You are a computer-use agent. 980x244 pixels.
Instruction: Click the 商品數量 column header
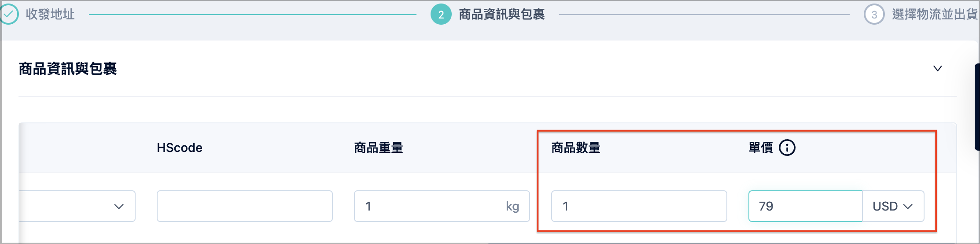[576, 148]
